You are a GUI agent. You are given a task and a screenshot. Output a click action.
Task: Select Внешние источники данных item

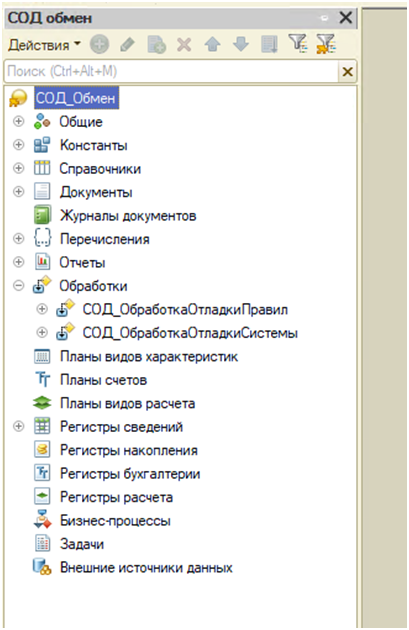tap(146, 568)
